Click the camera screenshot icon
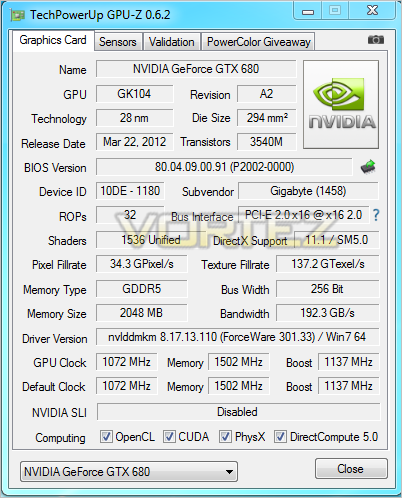The image size is (402, 498). [x=376, y=40]
